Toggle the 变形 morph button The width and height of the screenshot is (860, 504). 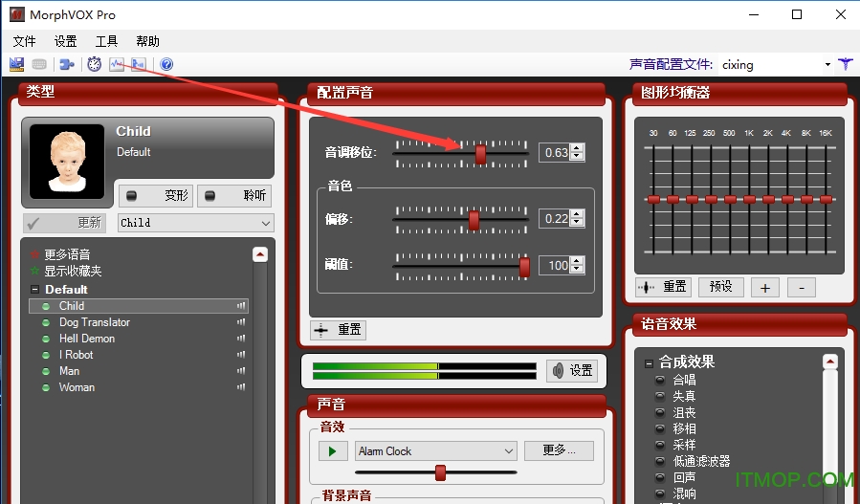coord(156,195)
